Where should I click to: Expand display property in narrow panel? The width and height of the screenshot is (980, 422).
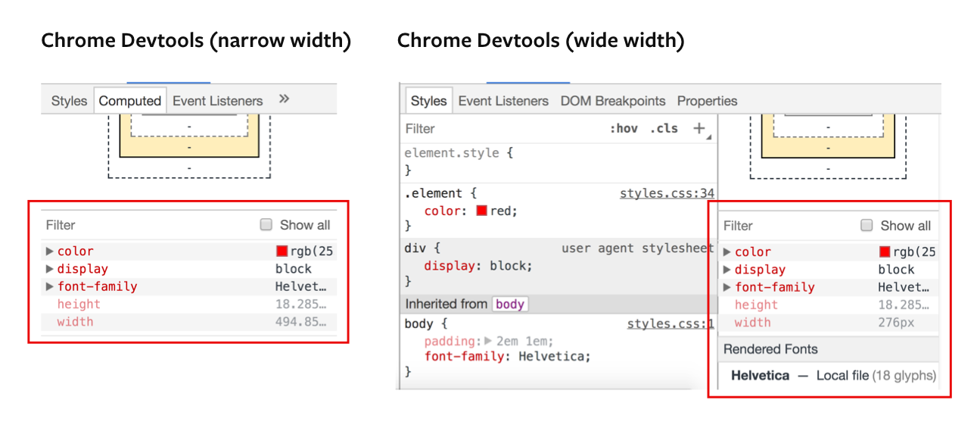[x=50, y=269]
